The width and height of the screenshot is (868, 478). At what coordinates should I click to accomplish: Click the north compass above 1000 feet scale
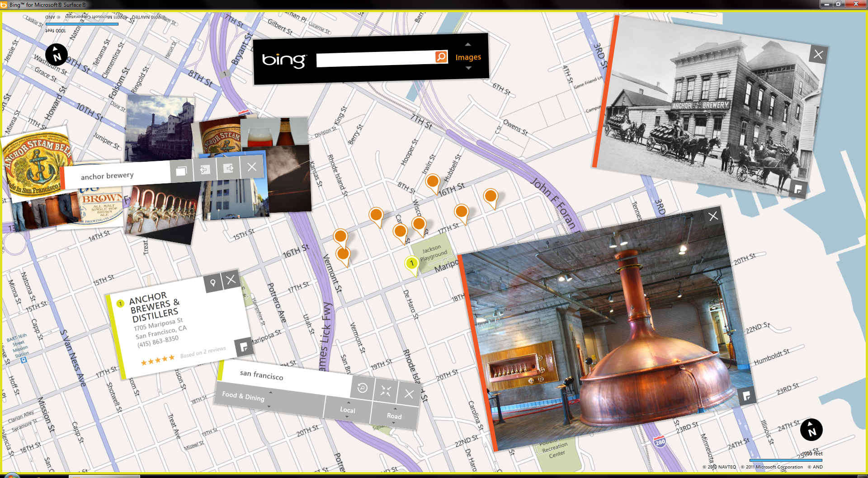(x=811, y=429)
